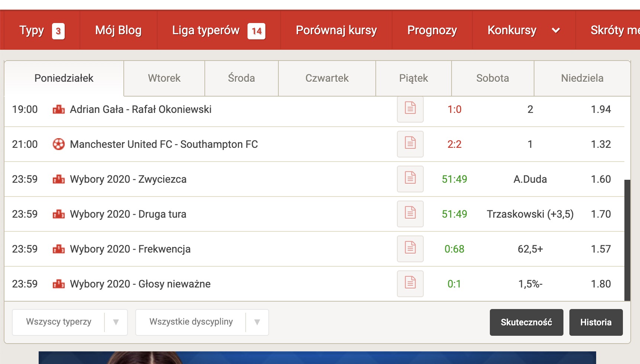The image size is (640, 364).
Task: Click the podium icon beside Wybory 2020 Frekwencja
Action: 59,249
